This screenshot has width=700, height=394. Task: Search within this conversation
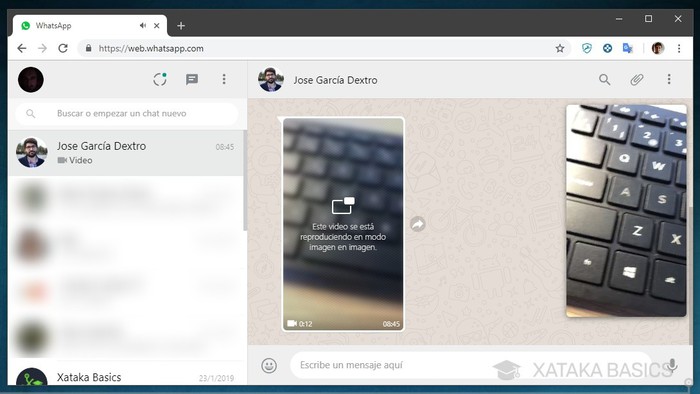[604, 79]
